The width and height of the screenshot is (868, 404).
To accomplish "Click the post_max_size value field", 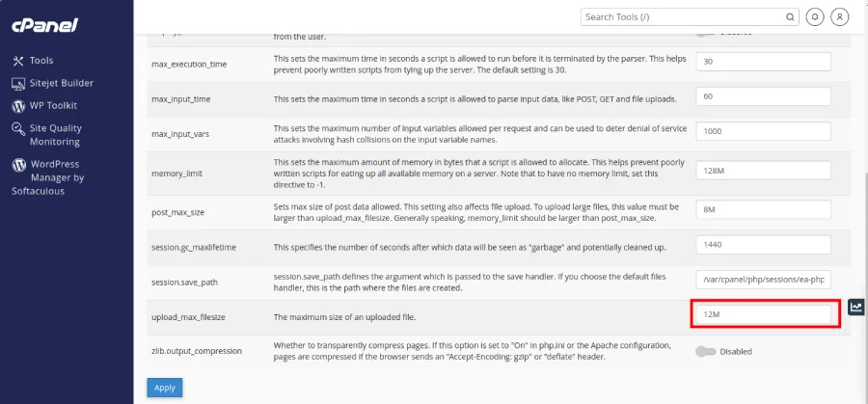I will (763, 209).
